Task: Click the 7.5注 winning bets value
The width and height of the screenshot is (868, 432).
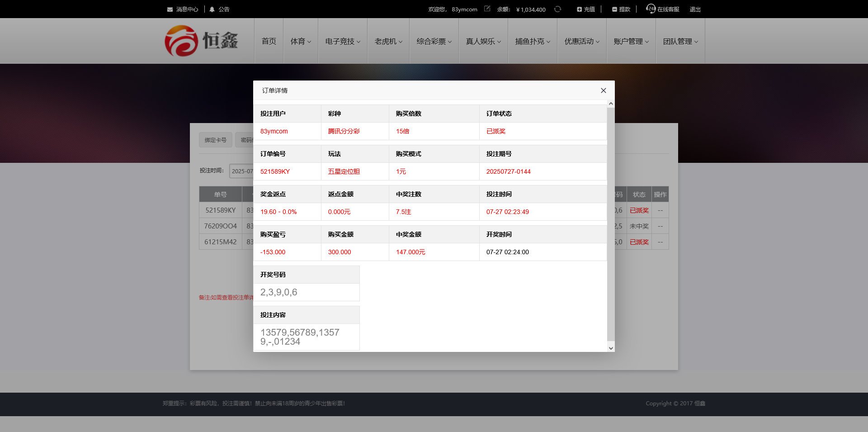Action: 404,212
